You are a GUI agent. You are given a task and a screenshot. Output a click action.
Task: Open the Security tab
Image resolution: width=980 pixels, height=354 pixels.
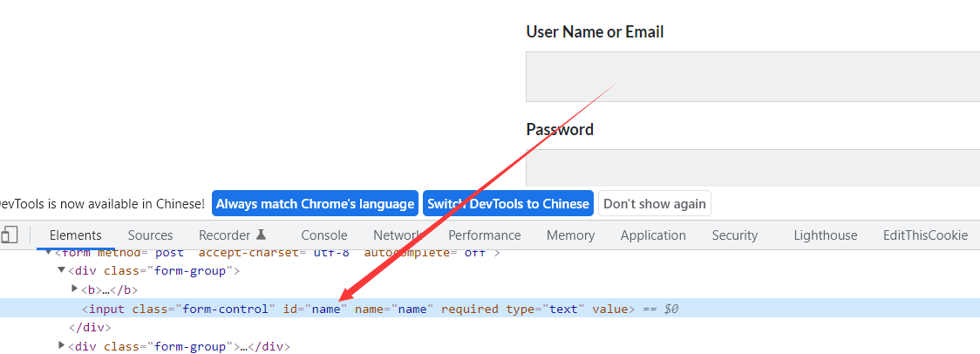pyautogui.click(x=734, y=235)
